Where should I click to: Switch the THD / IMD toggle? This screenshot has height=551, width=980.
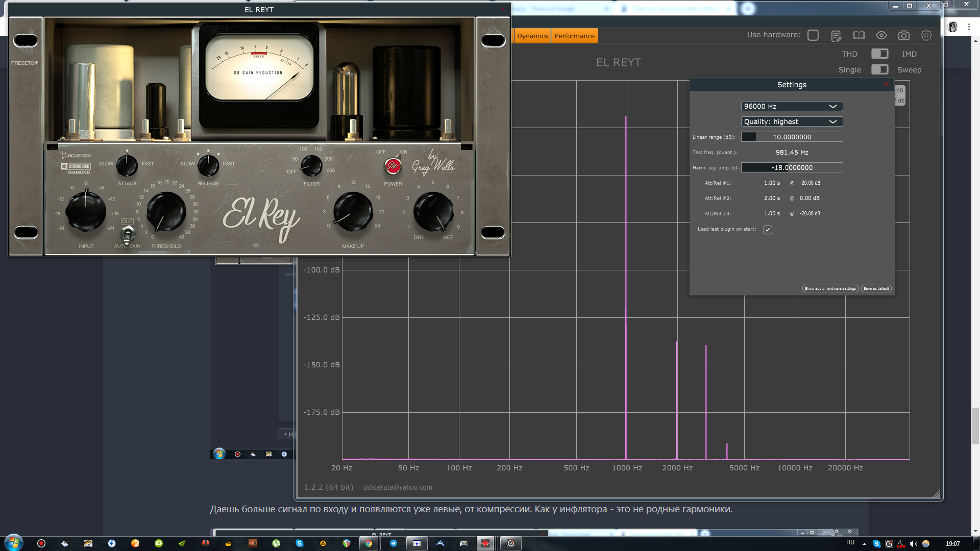[879, 54]
